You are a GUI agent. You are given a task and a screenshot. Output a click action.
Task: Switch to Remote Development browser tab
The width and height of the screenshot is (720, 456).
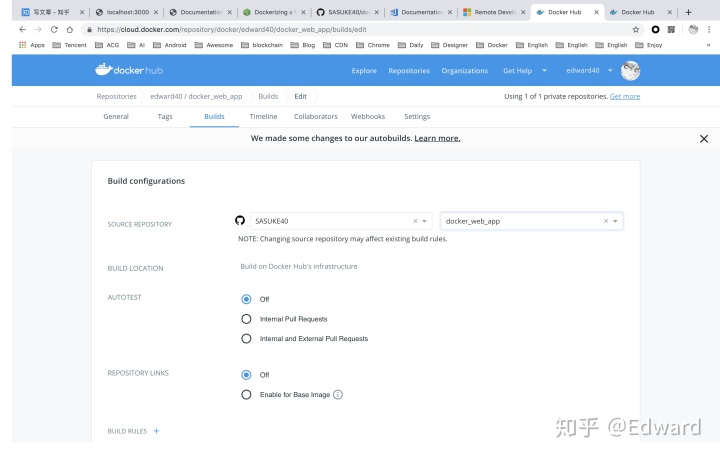(494, 12)
